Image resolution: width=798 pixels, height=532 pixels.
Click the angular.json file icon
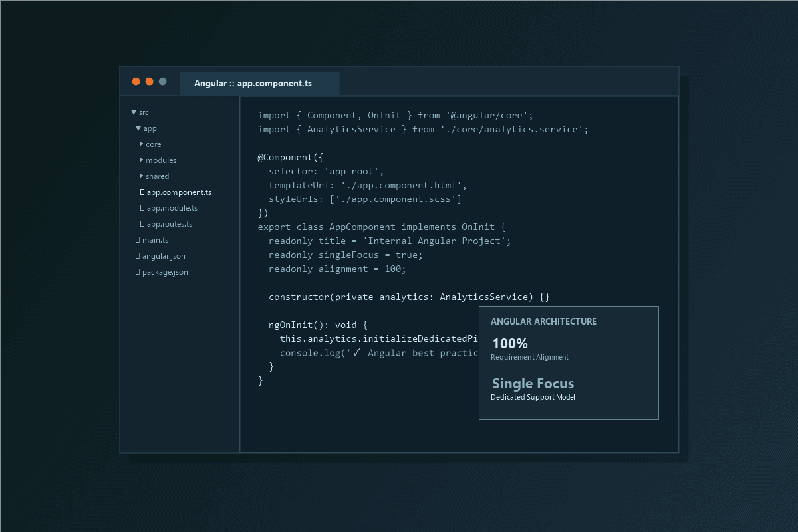(x=138, y=256)
